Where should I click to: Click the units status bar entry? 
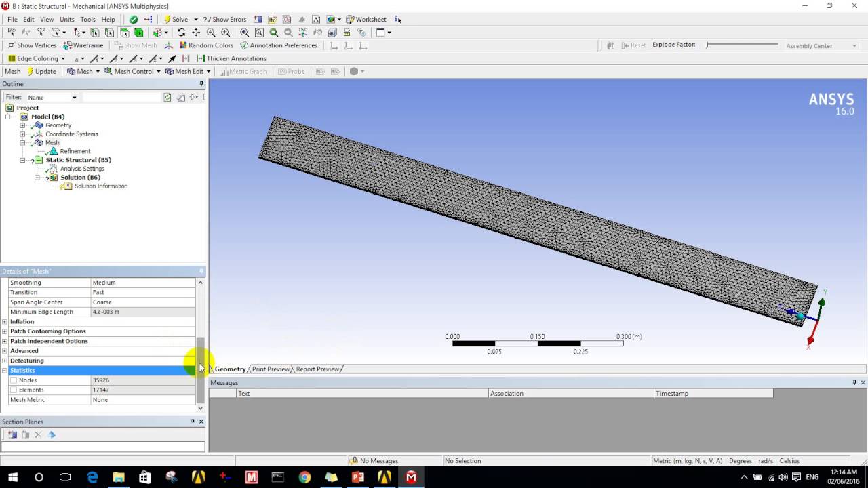(x=688, y=461)
